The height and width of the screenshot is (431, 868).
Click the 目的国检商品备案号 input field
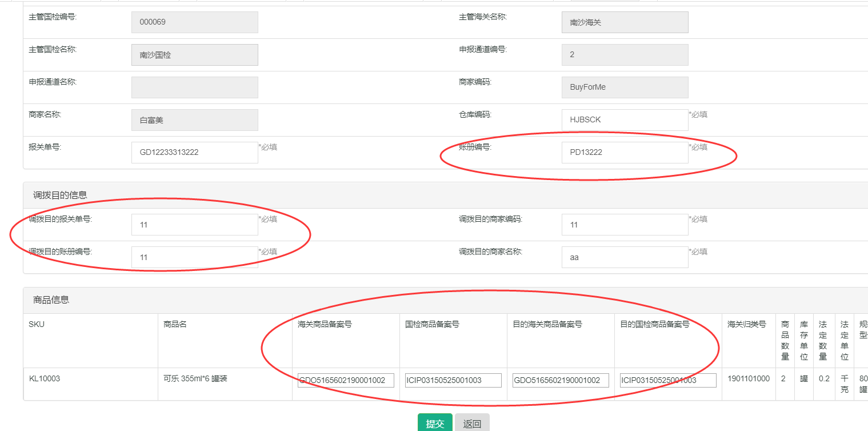point(667,380)
